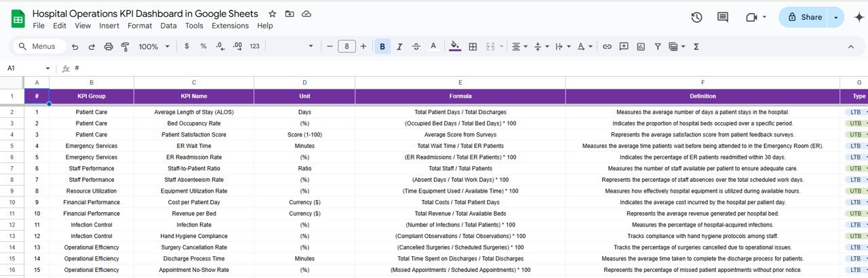The height and width of the screenshot is (278, 868).
Task: Open merge type dropdown arrow
Action: pyautogui.click(x=502, y=47)
